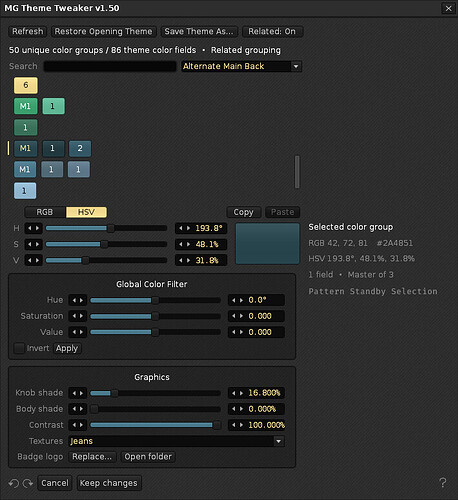Click the undo arrow icon
Screen dimensions: 458x500
[x=13, y=483]
